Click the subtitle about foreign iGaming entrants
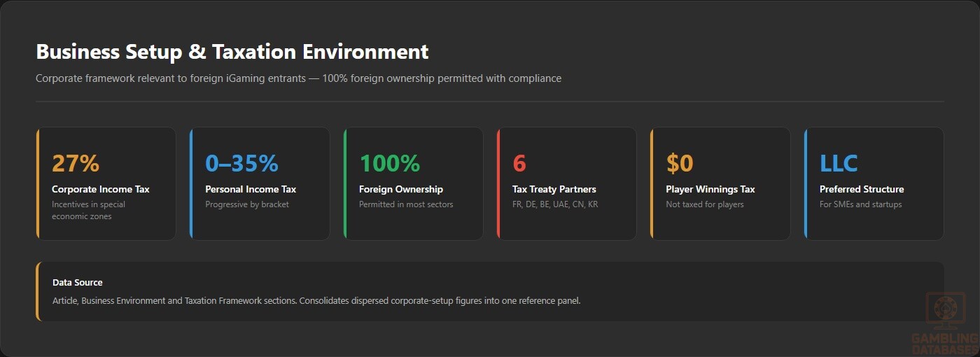Screen dimensions: 980x357 298,78
